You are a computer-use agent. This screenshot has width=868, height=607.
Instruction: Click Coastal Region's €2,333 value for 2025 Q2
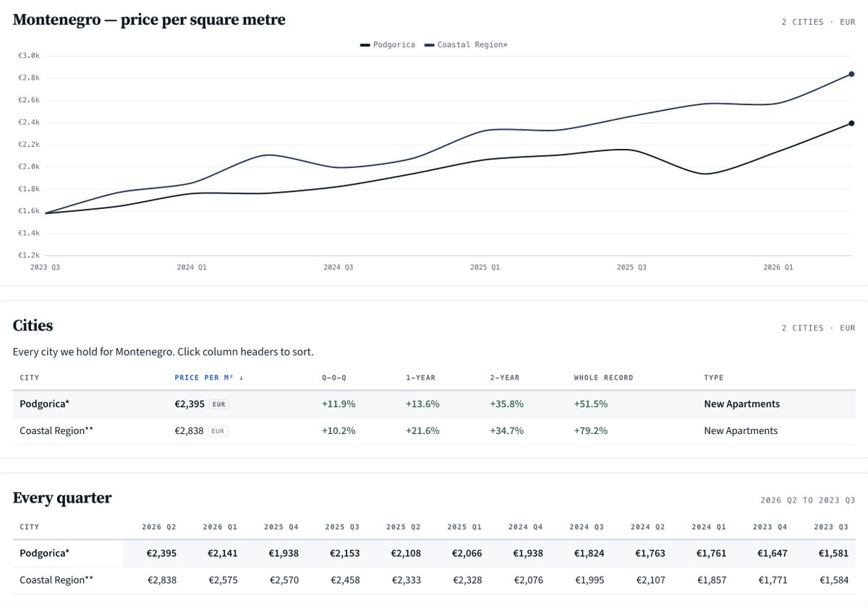coord(406,580)
